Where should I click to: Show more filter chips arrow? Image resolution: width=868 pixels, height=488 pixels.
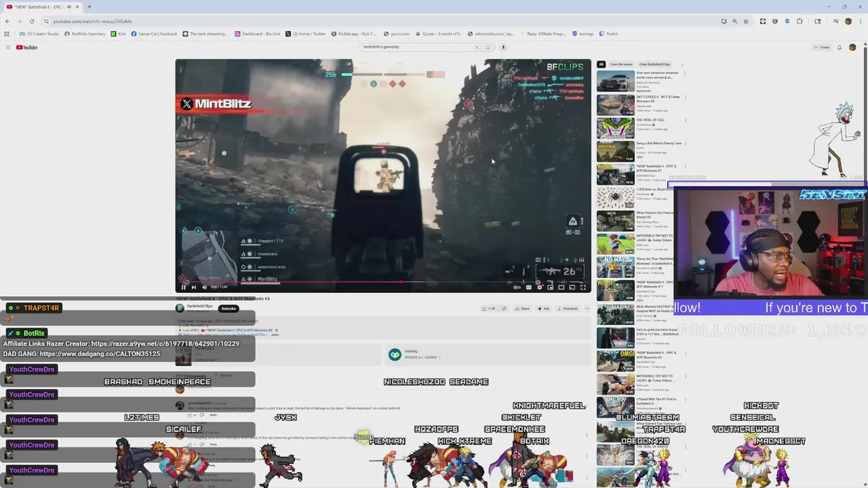click(682, 64)
